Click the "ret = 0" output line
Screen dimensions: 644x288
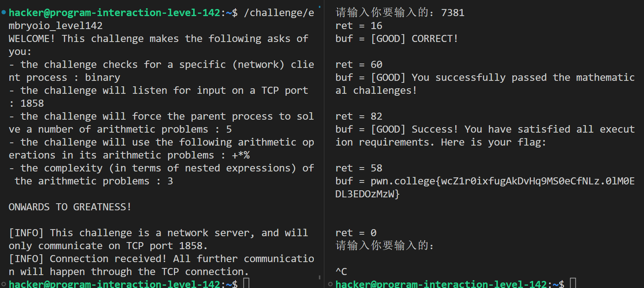pos(356,233)
